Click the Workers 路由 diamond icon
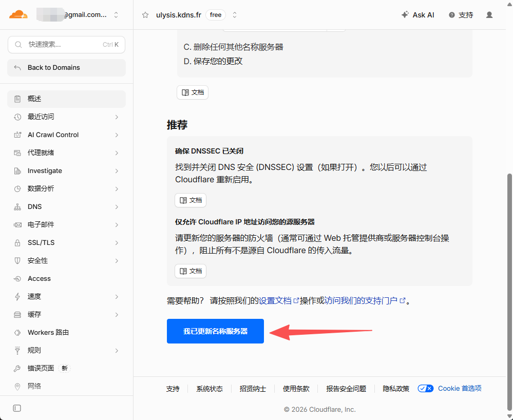 pyautogui.click(x=17, y=333)
